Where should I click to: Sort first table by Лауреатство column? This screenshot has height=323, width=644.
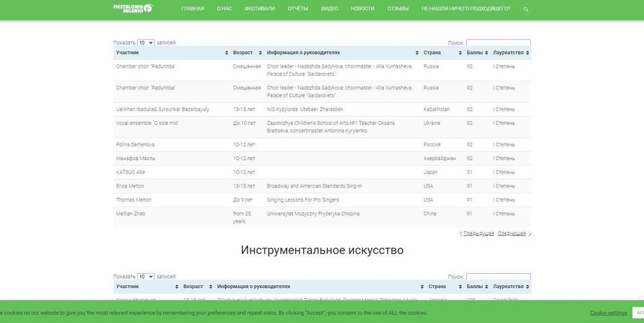coord(510,53)
